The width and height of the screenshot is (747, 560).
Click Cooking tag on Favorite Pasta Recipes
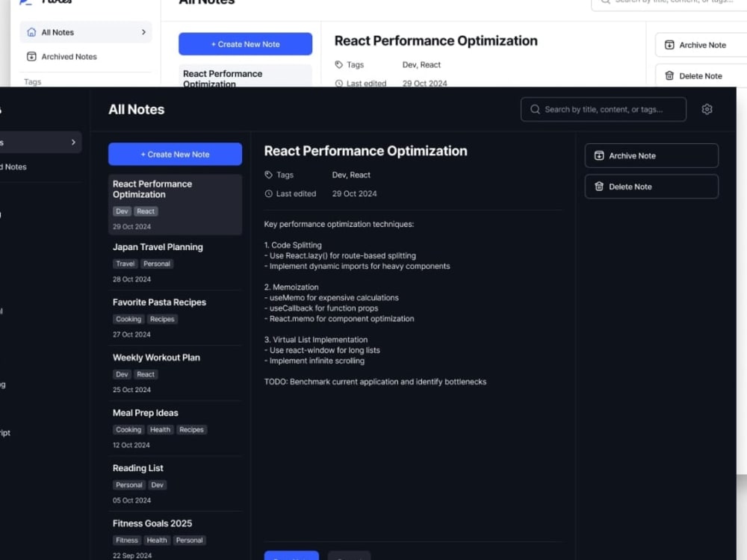pyautogui.click(x=128, y=319)
